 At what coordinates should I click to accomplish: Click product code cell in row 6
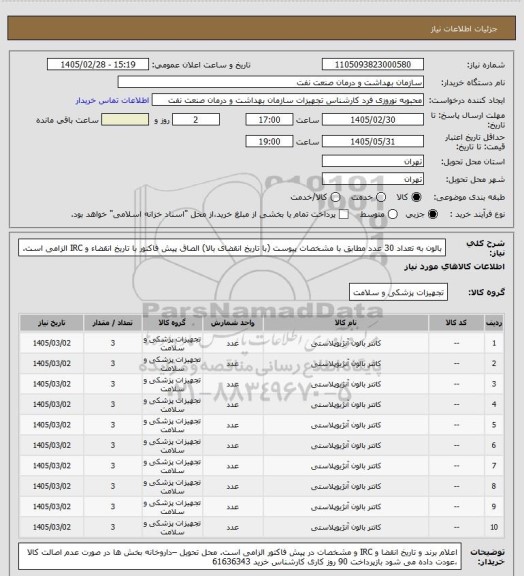coord(456,446)
